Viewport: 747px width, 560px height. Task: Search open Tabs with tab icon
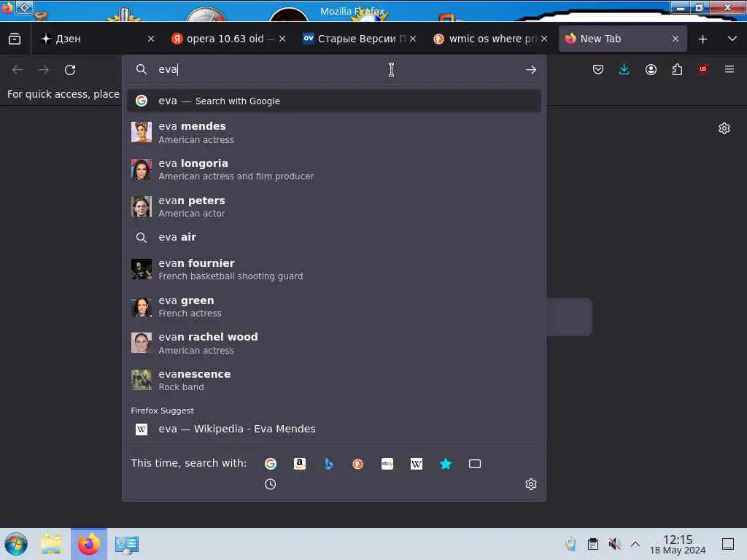pyautogui.click(x=475, y=463)
